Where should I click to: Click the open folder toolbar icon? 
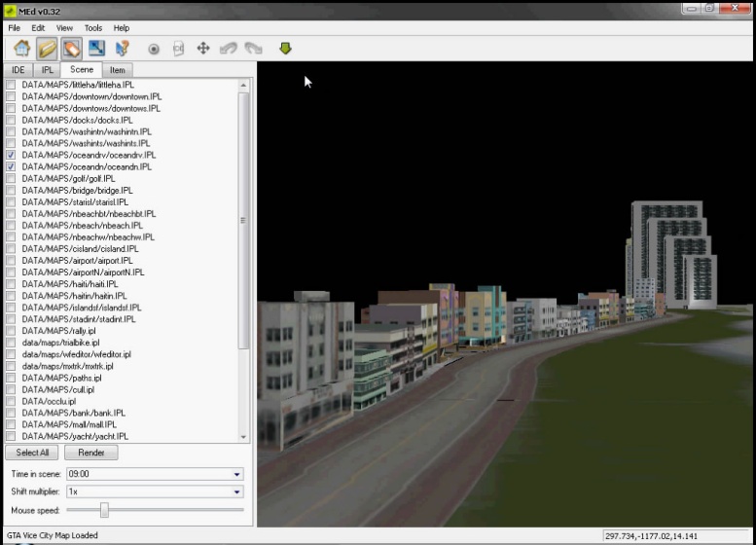(x=47, y=48)
